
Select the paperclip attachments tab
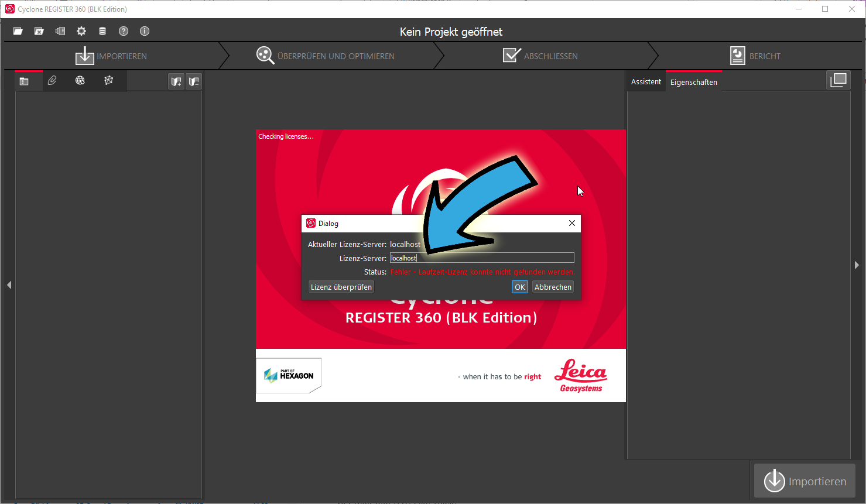click(52, 81)
